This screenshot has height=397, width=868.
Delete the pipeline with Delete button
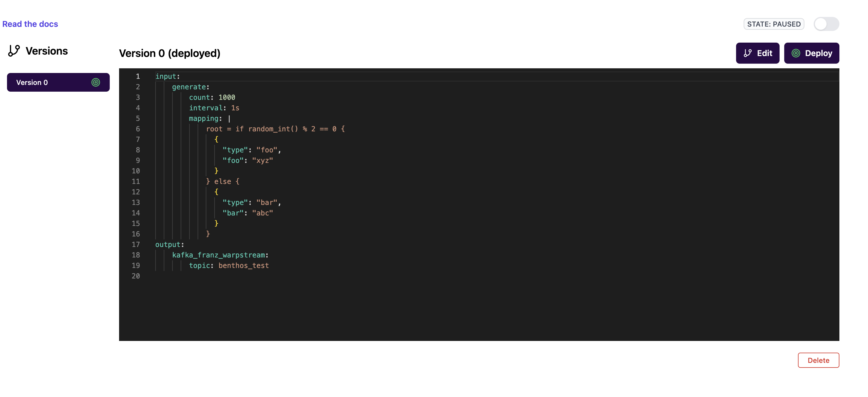click(x=818, y=360)
